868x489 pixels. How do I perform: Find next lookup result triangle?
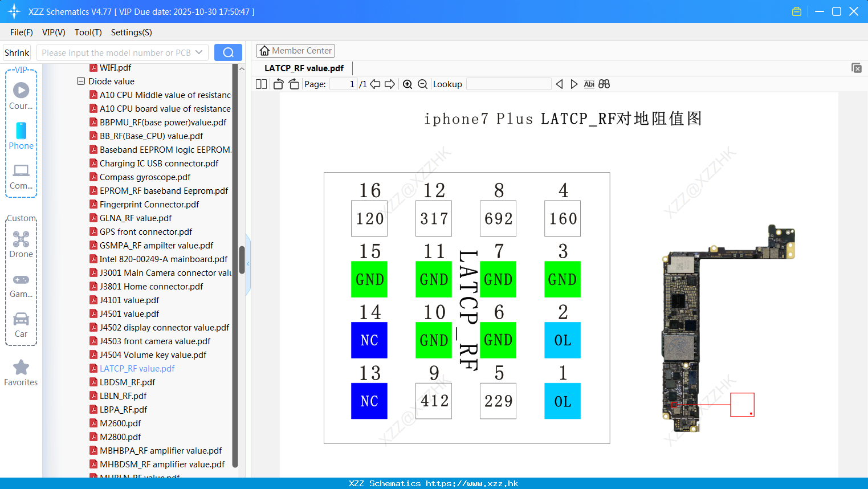click(x=574, y=84)
